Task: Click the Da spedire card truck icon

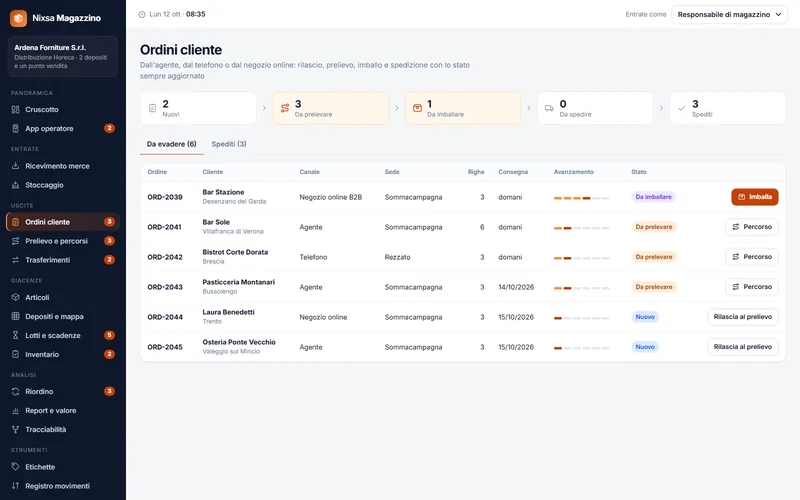Action: pyautogui.click(x=549, y=108)
